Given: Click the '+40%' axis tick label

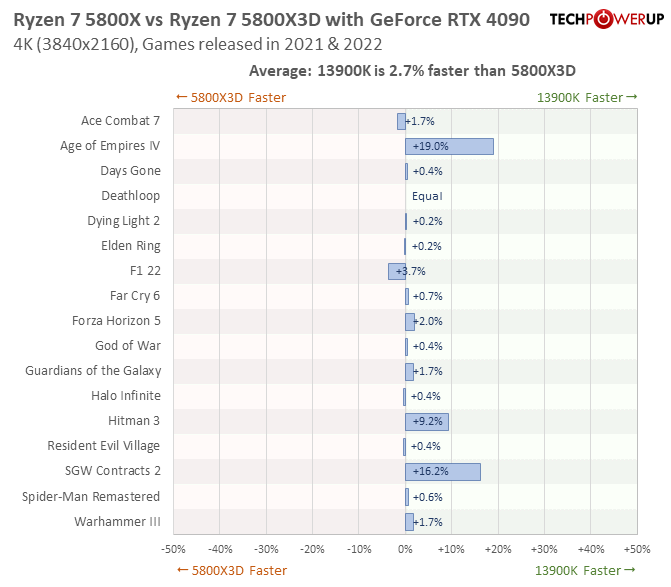Looking at the screenshot, I should [591, 549].
